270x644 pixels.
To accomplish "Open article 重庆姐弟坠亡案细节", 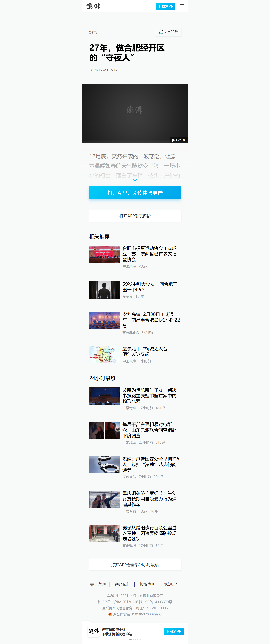I will pyautogui.click(x=150, y=499).
